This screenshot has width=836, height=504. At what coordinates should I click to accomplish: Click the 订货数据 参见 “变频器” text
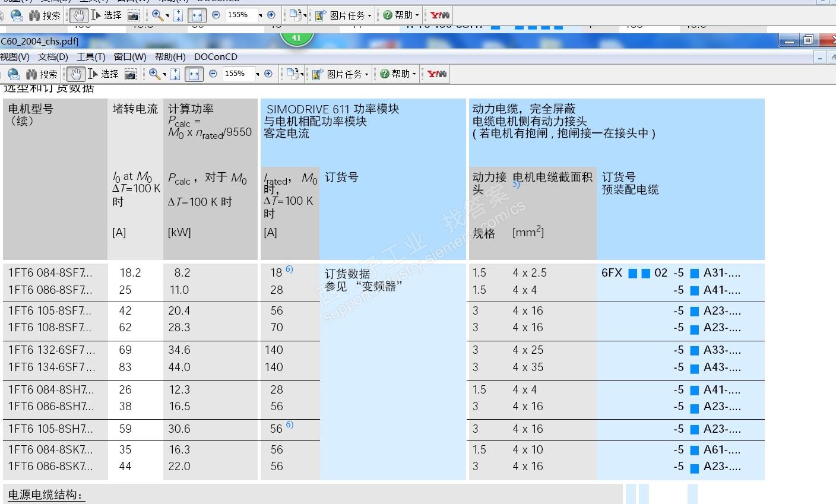(363, 280)
